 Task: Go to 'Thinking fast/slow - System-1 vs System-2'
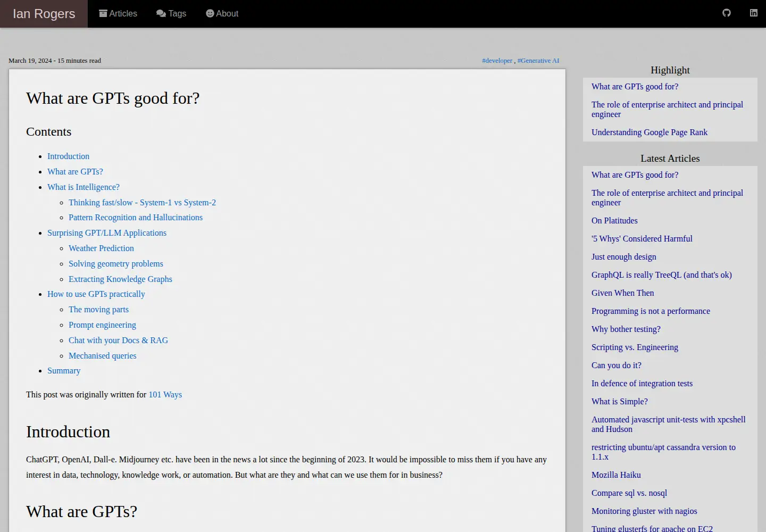[x=142, y=203]
